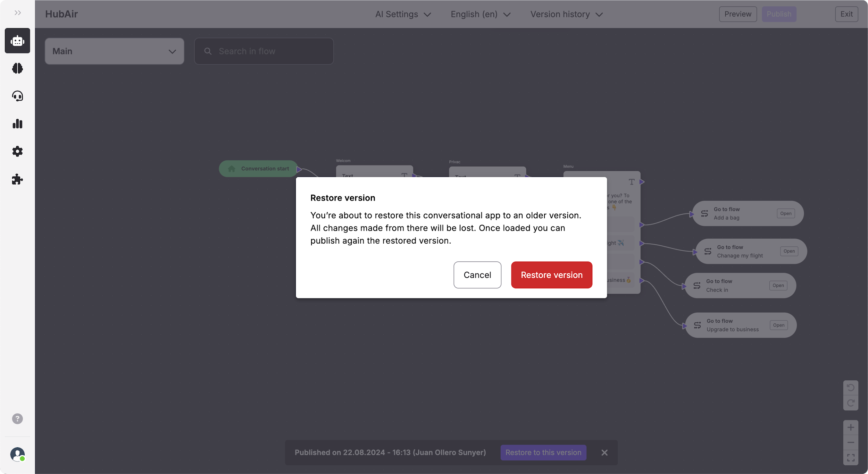Click the zoom in plus icon
The width and height of the screenshot is (868, 474).
click(851, 428)
